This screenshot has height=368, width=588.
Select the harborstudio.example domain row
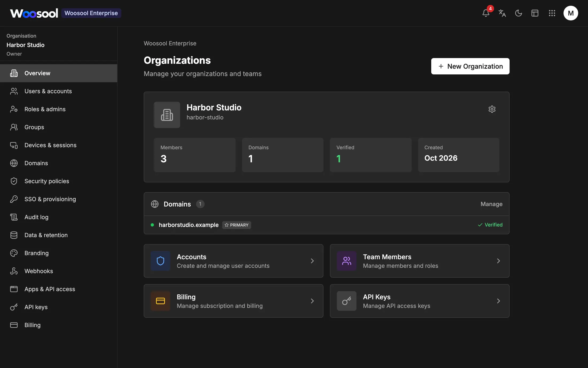coord(326,225)
